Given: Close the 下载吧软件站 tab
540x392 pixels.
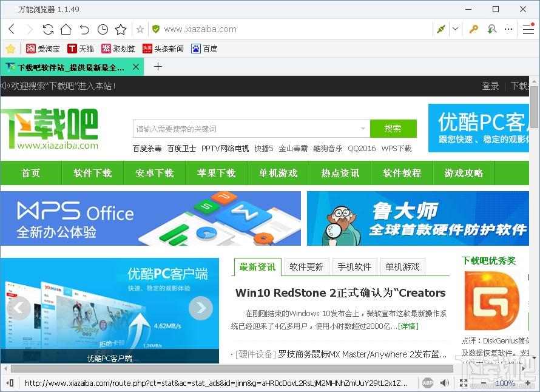Looking at the screenshot, I should tap(136, 67).
